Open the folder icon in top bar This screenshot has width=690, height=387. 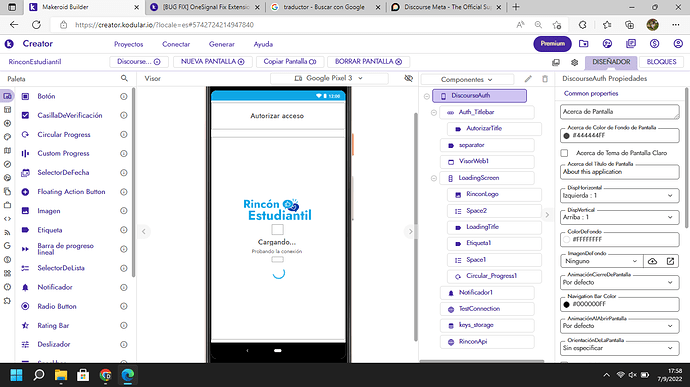coord(584,44)
